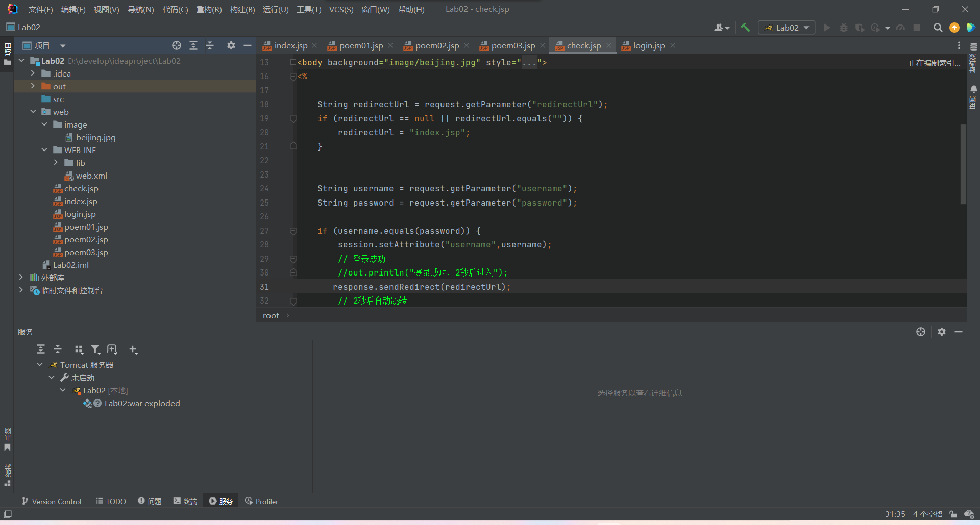The height and width of the screenshot is (525, 980).
Task: Open the Lab02 run configuration dropdown
Action: 787,28
